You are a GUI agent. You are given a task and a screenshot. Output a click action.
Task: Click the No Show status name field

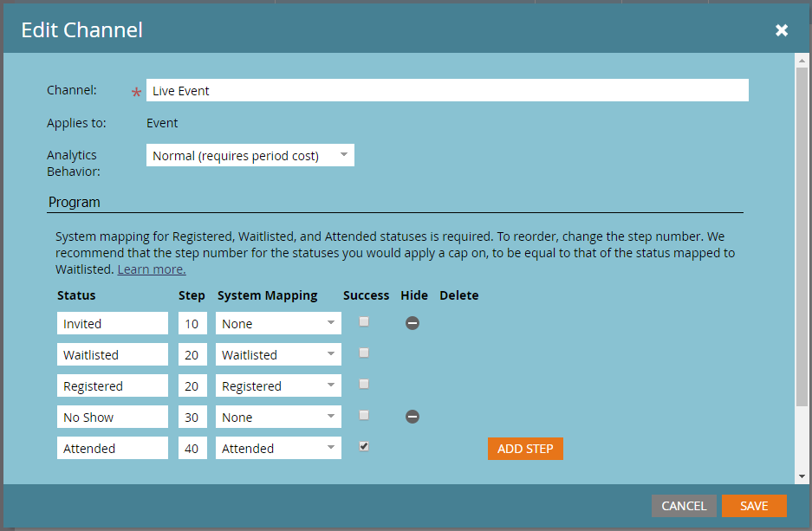112,418
